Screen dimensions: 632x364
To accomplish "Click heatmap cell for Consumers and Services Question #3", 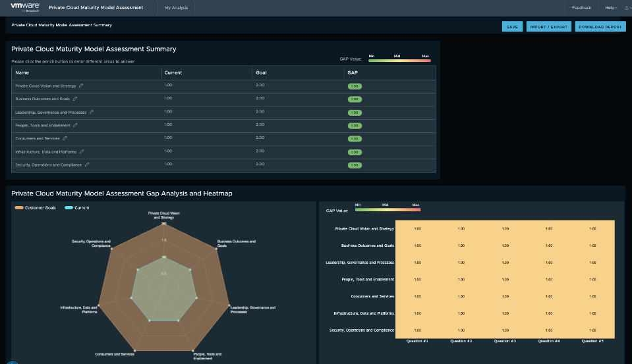I will click(x=505, y=296).
